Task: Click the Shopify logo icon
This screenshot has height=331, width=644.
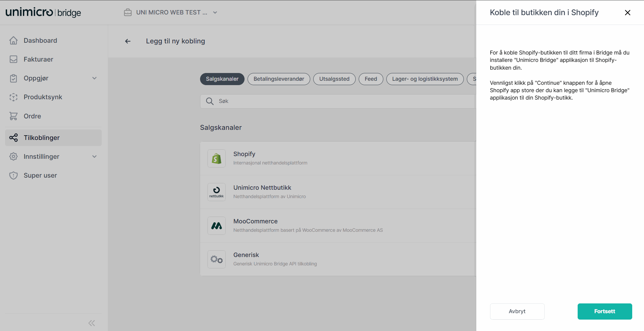Action: (x=216, y=158)
